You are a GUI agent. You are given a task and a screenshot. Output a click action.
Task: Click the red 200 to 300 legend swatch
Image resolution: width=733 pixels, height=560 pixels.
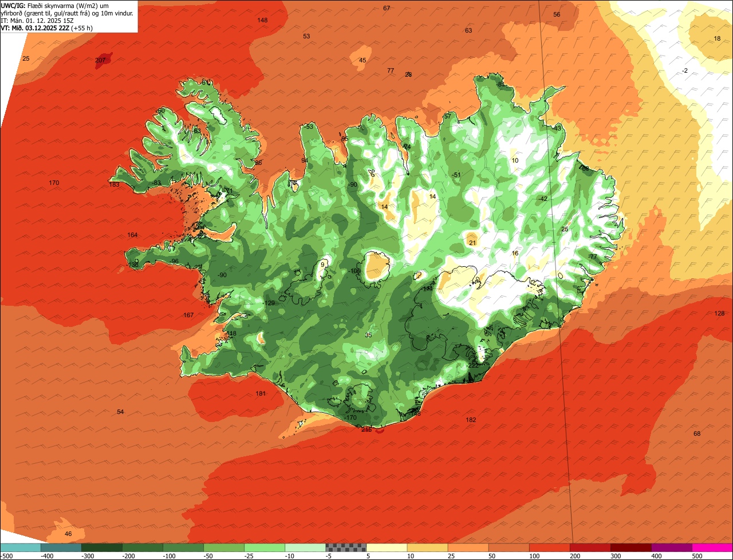tap(589, 547)
